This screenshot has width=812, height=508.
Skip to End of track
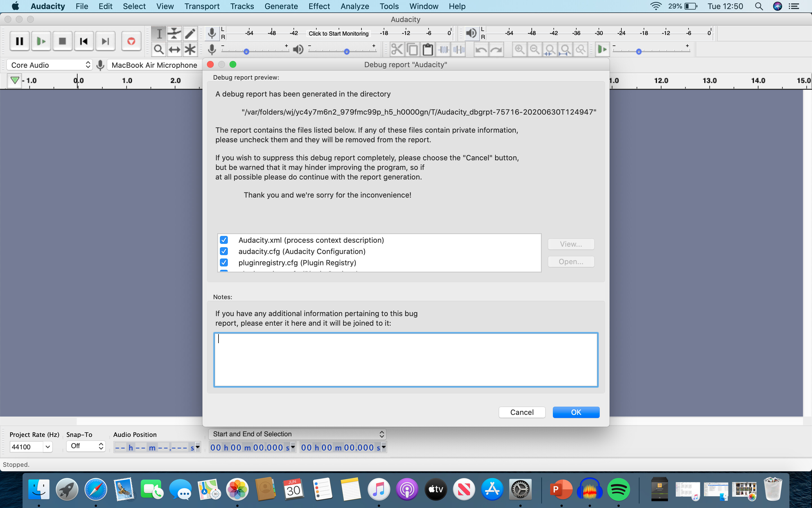105,41
